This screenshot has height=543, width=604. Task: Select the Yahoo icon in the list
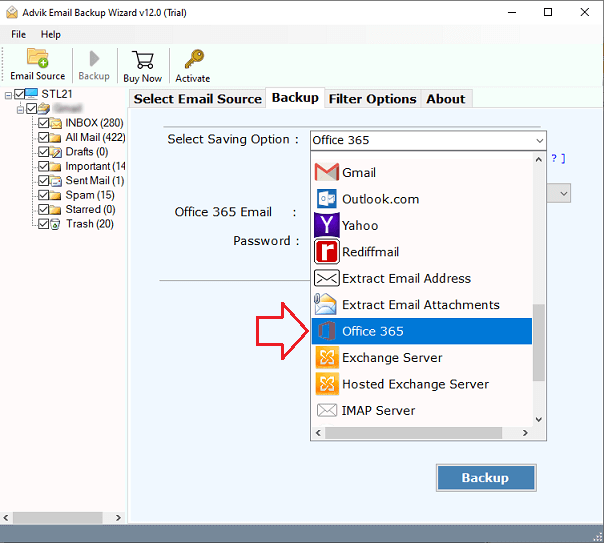tap(327, 225)
